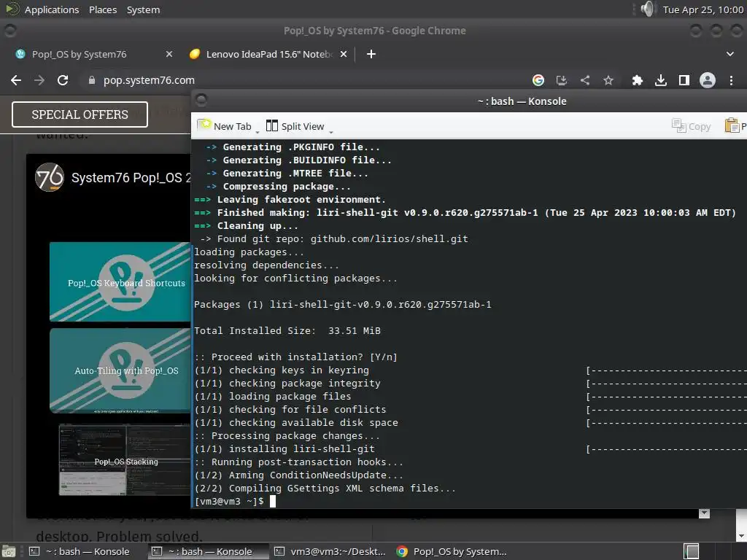Click the [vm3@vm3 ~]$ prompt line
Screen dimensions: 747x560
click(x=229, y=502)
